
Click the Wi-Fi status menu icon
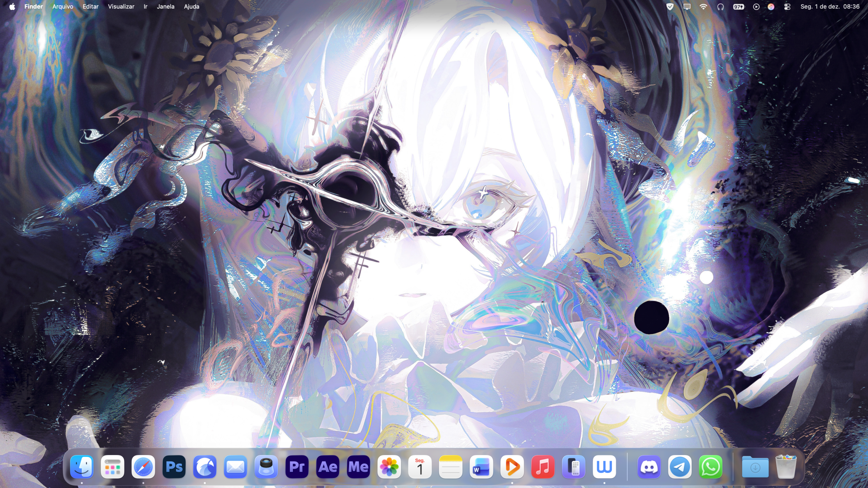point(704,7)
